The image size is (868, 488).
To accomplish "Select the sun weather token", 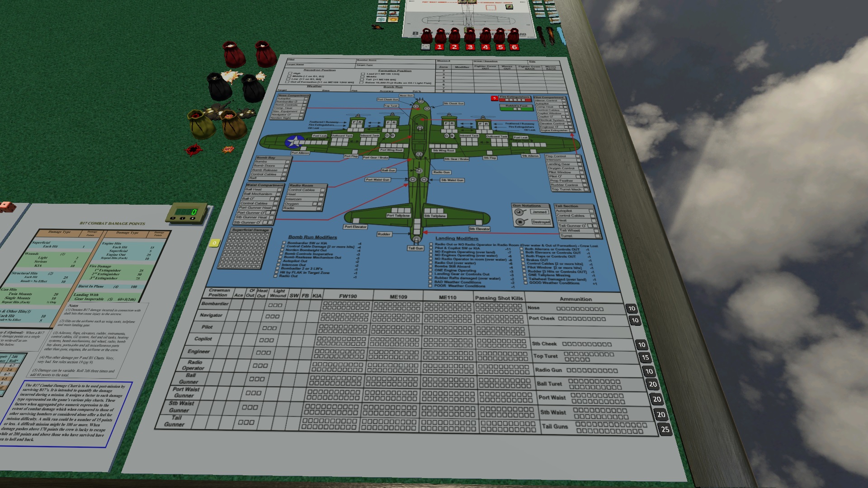I will [x=393, y=19].
